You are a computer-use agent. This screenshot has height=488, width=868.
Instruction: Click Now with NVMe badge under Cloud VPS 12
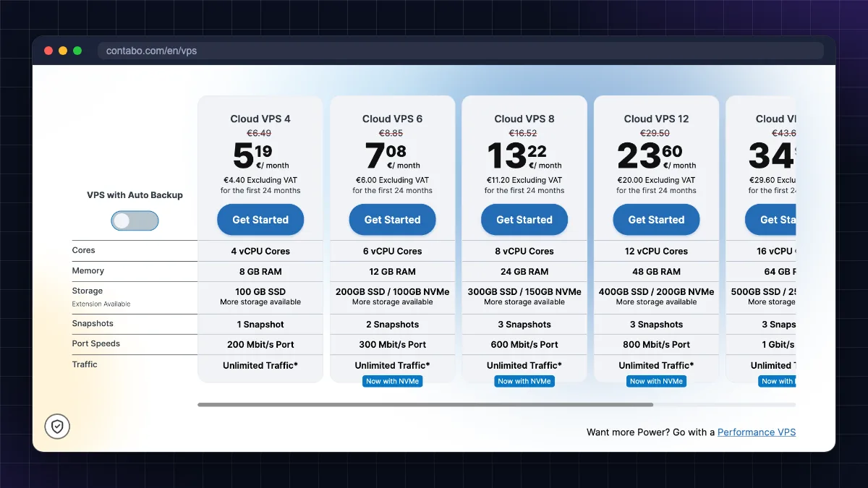pos(657,381)
